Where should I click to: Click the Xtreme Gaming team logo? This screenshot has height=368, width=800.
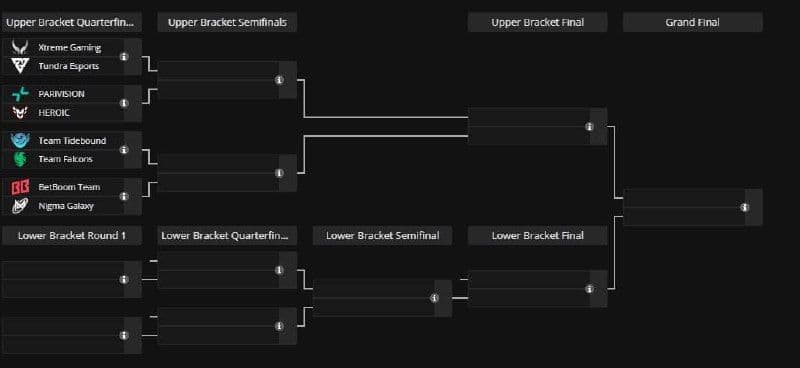point(20,47)
